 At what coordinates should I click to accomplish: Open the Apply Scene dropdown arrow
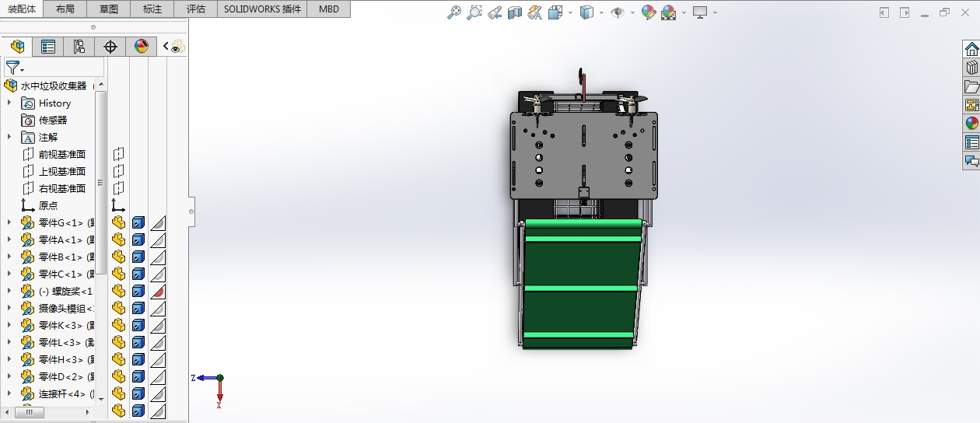(684, 12)
